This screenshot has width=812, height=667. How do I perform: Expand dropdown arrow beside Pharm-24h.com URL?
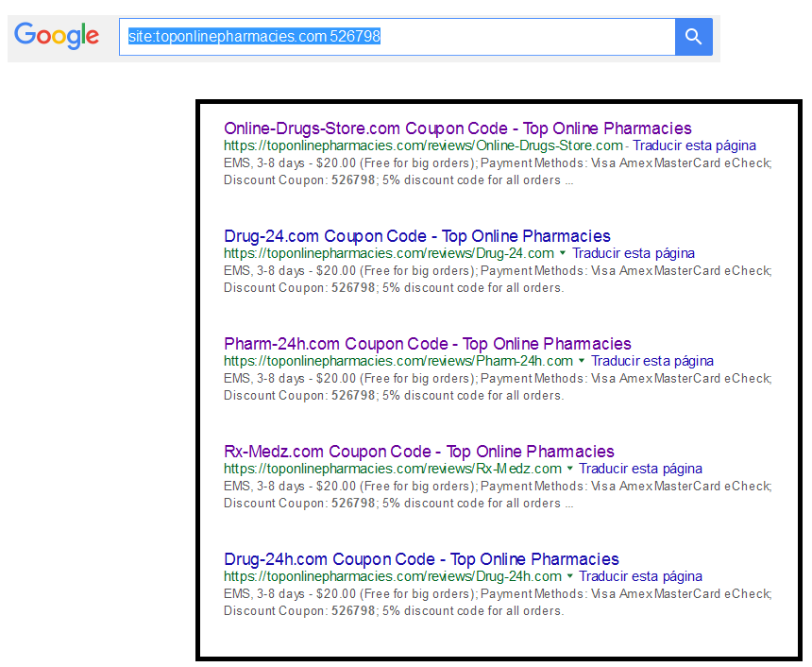(582, 361)
